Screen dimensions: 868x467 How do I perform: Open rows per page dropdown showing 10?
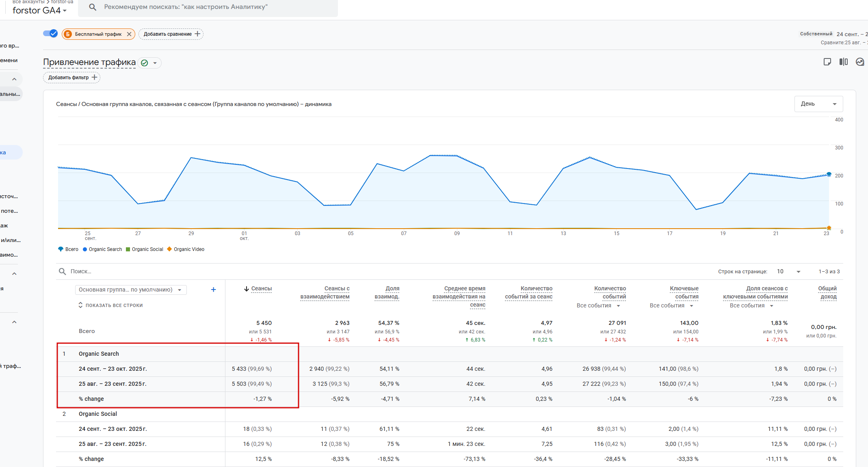coord(788,272)
